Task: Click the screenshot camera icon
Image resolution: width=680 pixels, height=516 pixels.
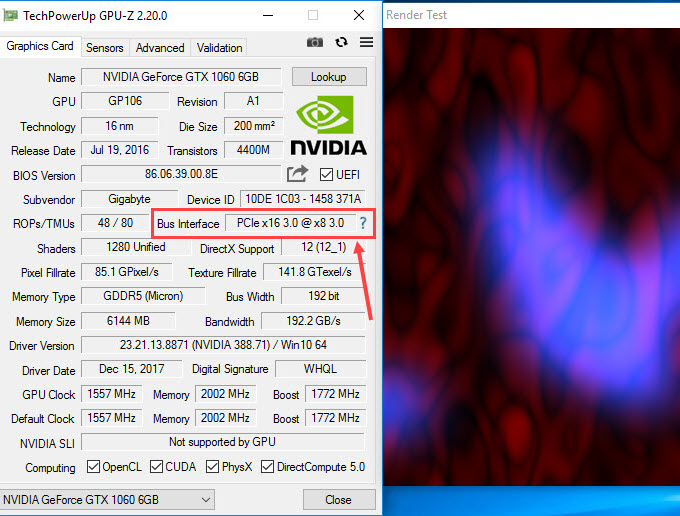Action: click(315, 42)
